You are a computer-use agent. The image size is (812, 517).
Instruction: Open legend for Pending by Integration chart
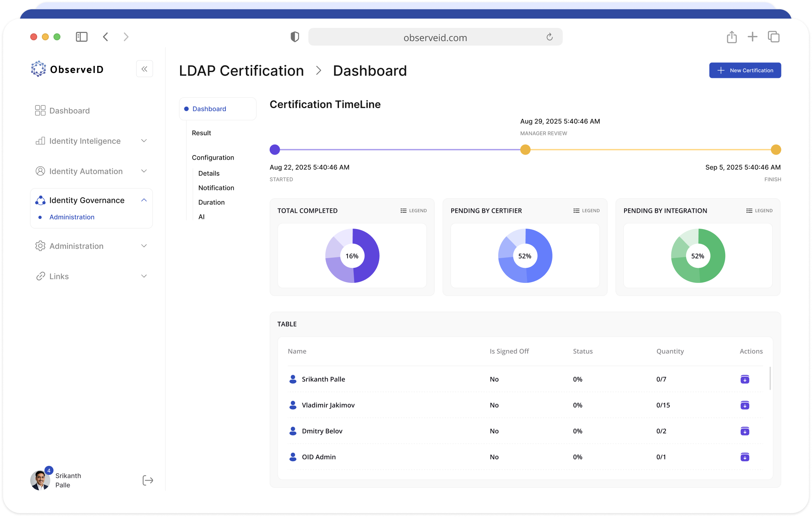759,211
